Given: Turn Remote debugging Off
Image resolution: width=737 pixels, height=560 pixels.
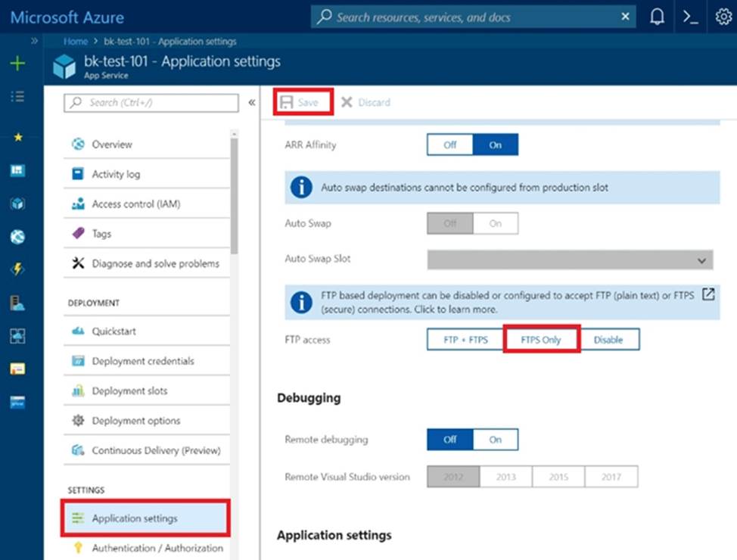Looking at the screenshot, I should click(x=449, y=440).
